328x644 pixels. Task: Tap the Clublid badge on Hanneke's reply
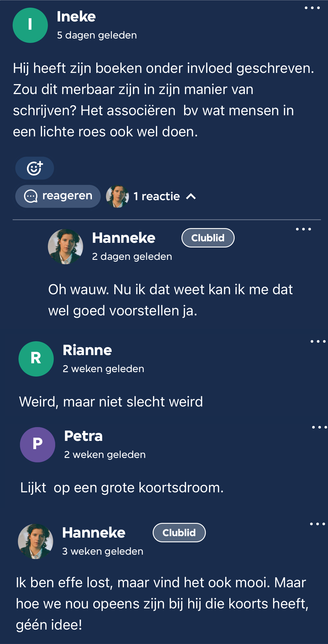(208, 238)
